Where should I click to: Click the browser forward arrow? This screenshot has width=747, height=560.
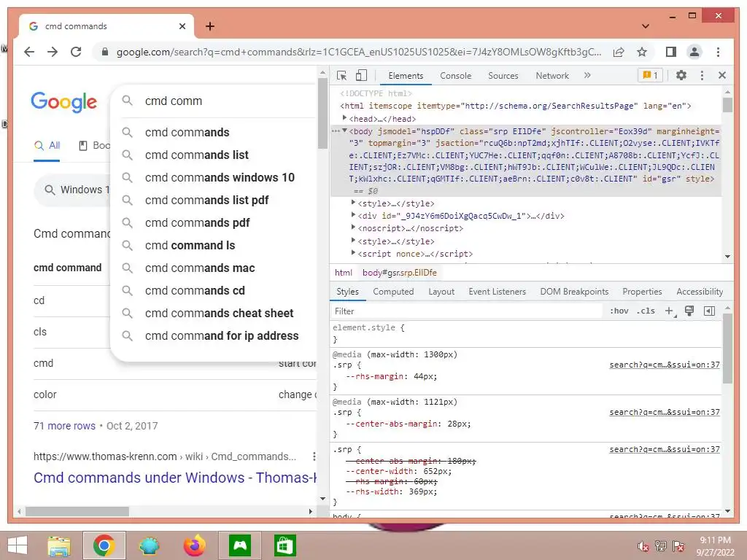(53, 52)
